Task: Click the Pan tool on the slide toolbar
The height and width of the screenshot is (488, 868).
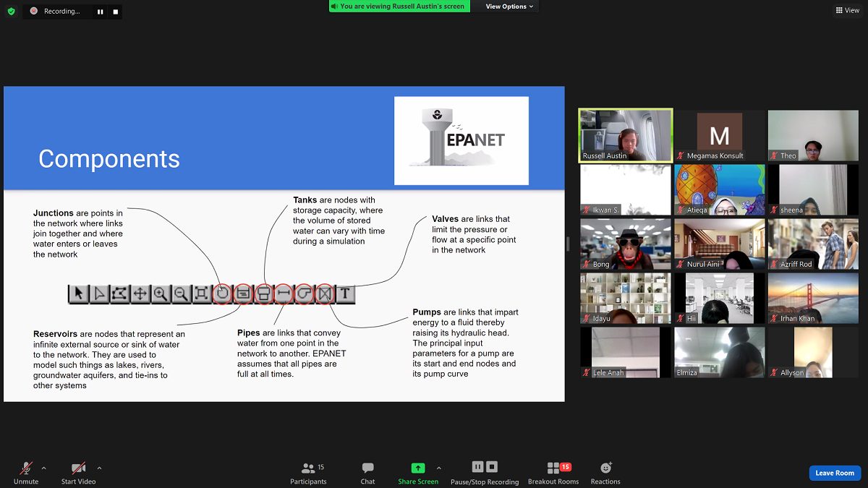Action: 140,294
